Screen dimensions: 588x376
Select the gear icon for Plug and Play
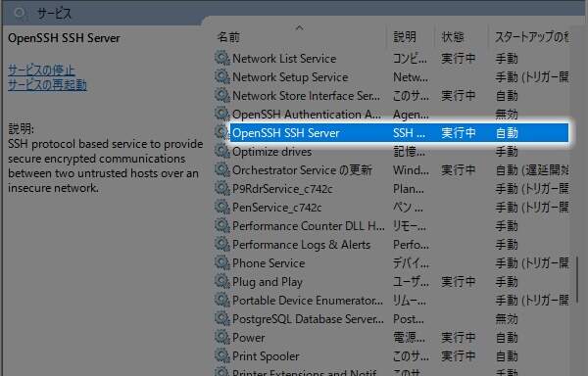coord(222,282)
